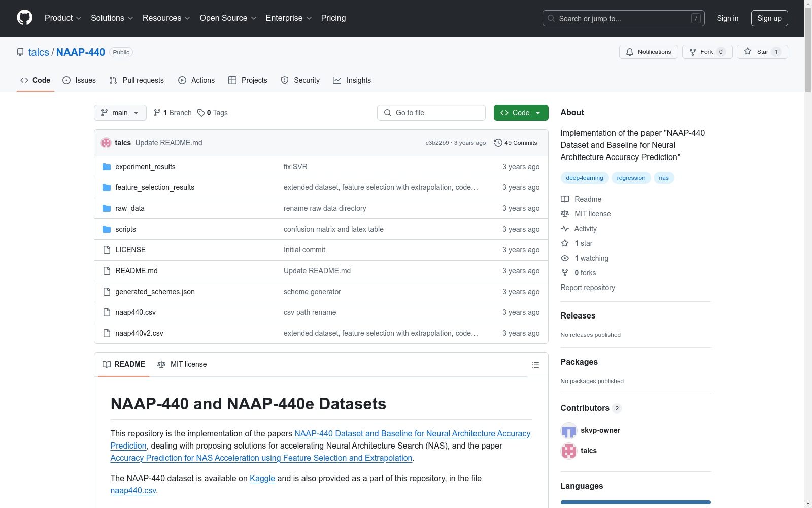
Task: Focus the Search or jump to field
Action: pos(624,18)
